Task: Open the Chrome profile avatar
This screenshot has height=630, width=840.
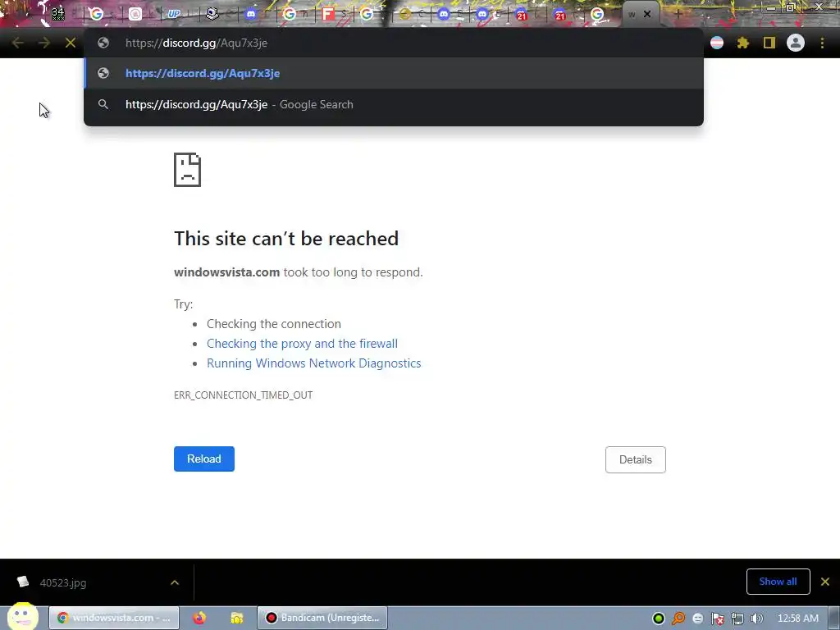Action: [x=796, y=43]
